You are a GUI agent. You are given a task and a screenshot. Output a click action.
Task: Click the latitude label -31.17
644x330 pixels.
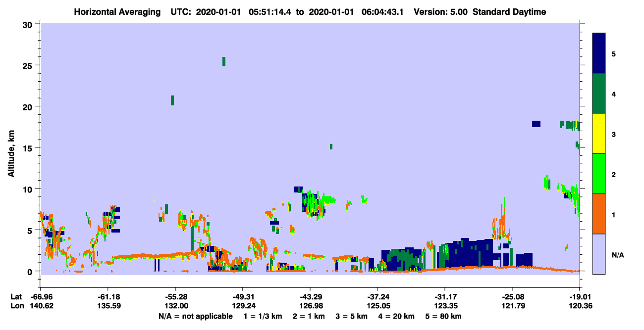(445, 297)
